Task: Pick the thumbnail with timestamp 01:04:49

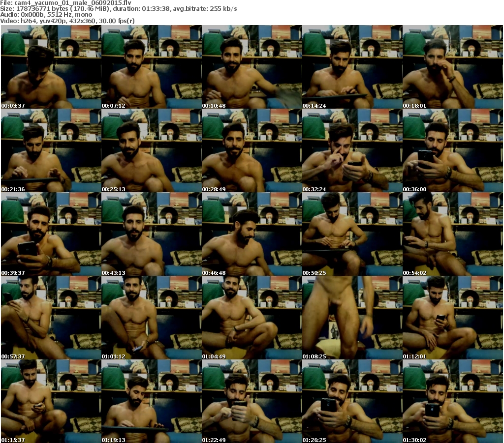Action: coord(252,318)
